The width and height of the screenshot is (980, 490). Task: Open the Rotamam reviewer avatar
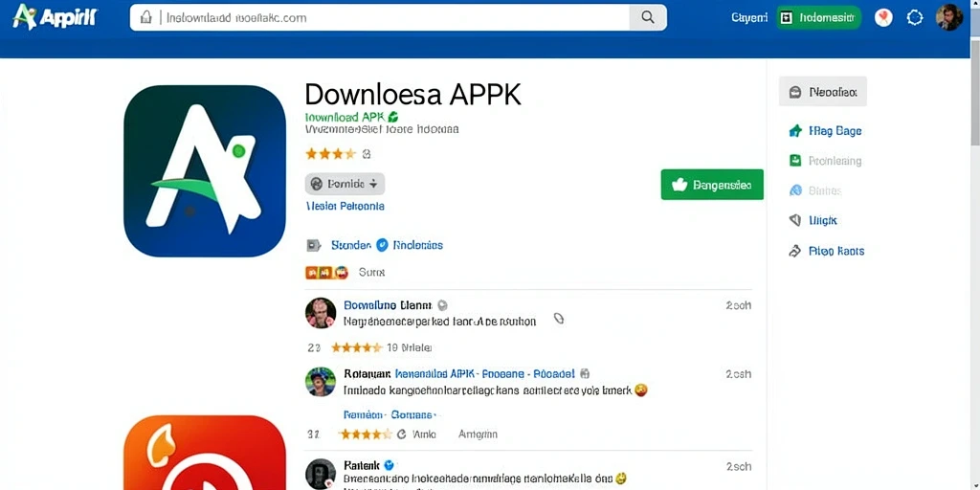click(x=321, y=382)
